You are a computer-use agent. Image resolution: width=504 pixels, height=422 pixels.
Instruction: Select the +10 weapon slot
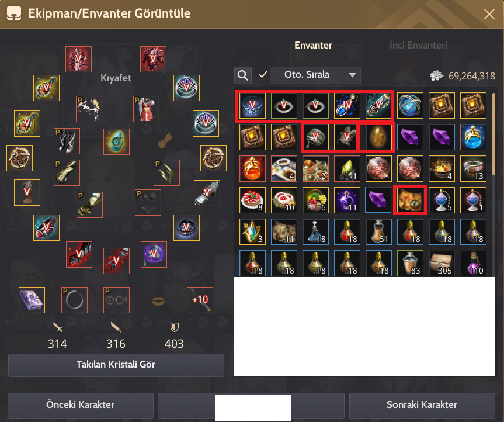(x=200, y=300)
